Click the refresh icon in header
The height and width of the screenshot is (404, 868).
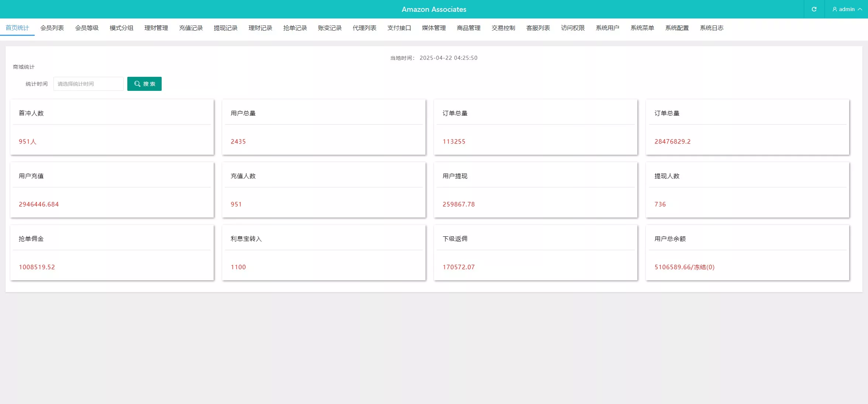814,9
